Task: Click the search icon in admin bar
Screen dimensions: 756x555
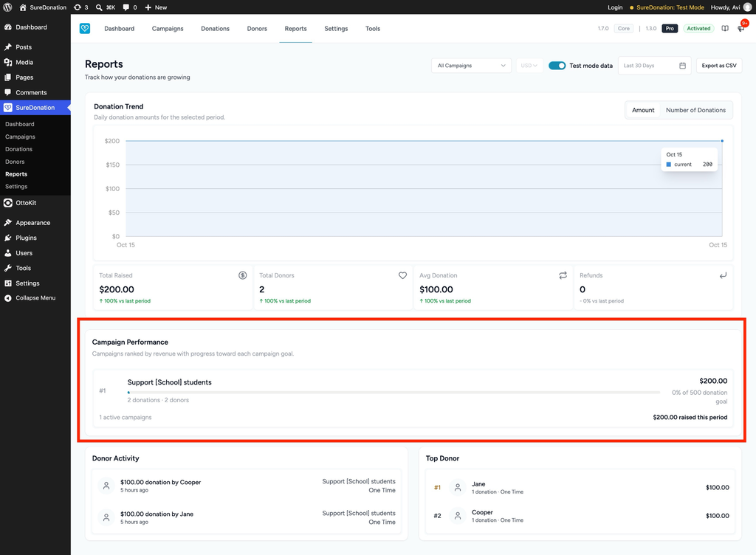Action: 99,7
